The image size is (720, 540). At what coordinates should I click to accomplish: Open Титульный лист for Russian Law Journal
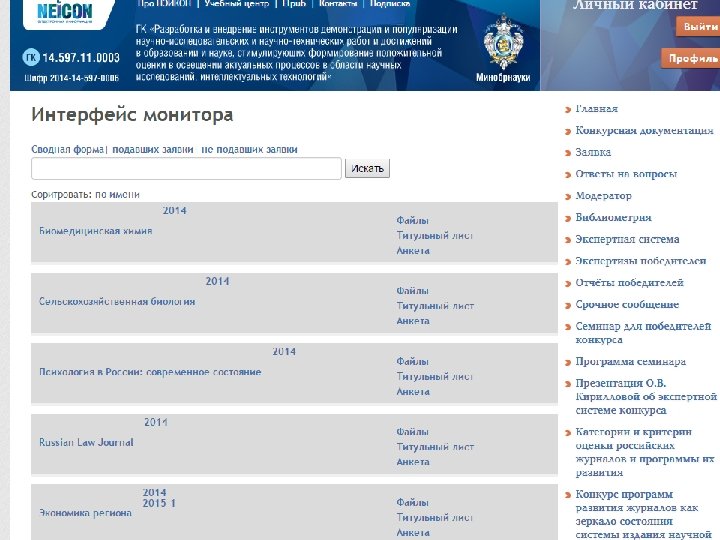click(435, 447)
